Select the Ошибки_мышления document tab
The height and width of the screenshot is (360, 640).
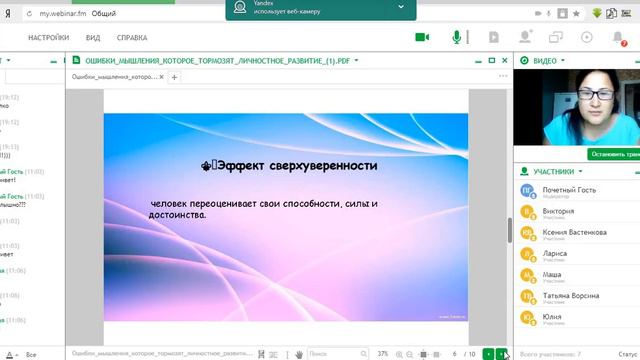[114, 77]
